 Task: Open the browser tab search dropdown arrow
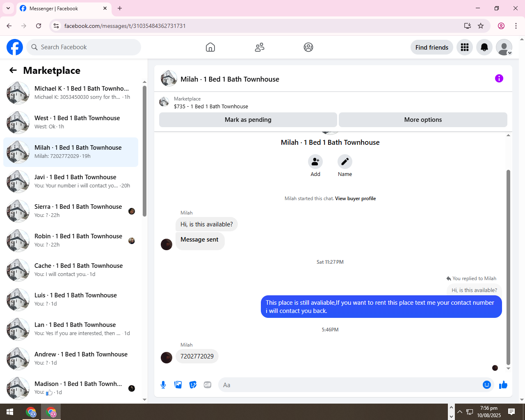(x=8, y=8)
